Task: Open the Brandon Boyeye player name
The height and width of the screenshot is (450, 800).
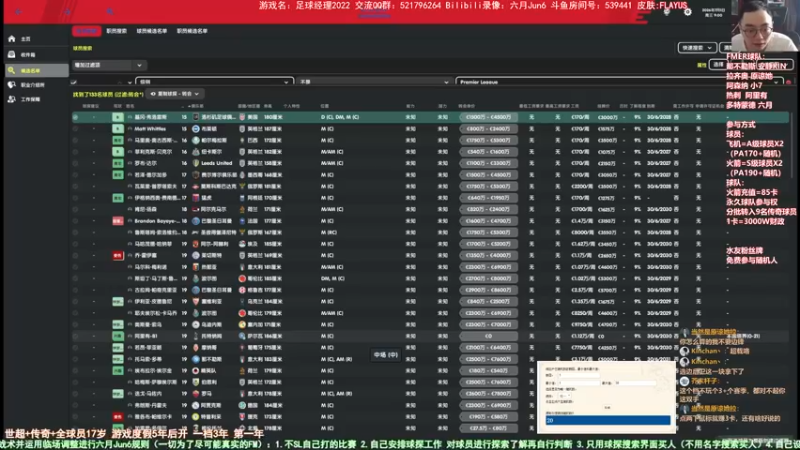Action: point(157,221)
